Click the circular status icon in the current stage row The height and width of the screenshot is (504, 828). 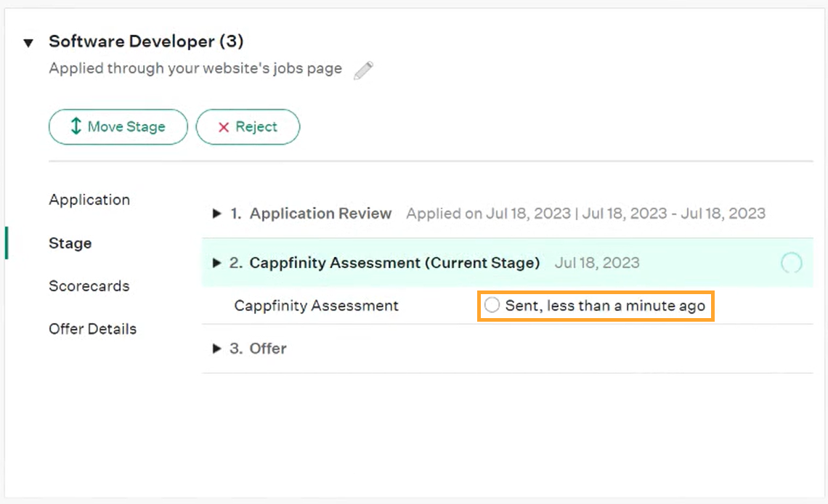[792, 263]
